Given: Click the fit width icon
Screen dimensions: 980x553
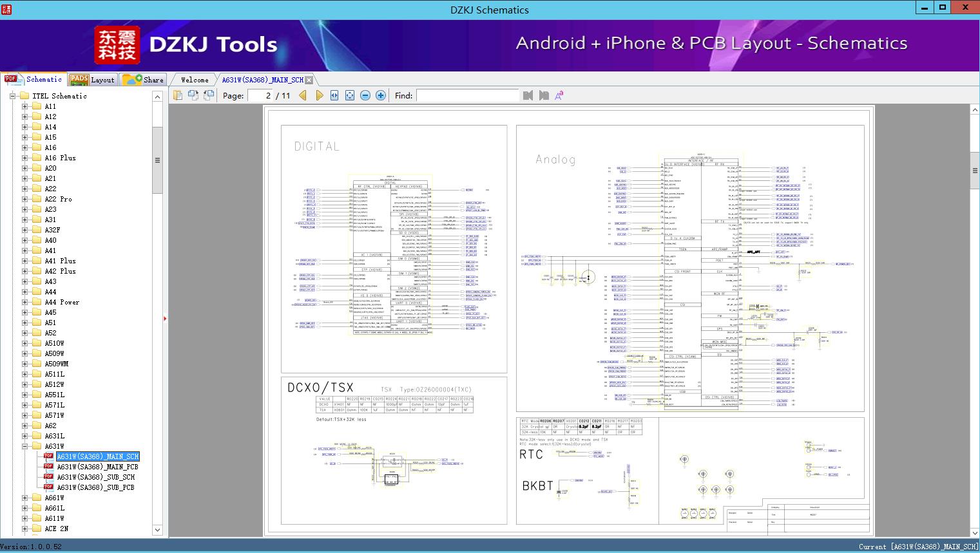Looking at the screenshot, I should [x=334, y=95].
